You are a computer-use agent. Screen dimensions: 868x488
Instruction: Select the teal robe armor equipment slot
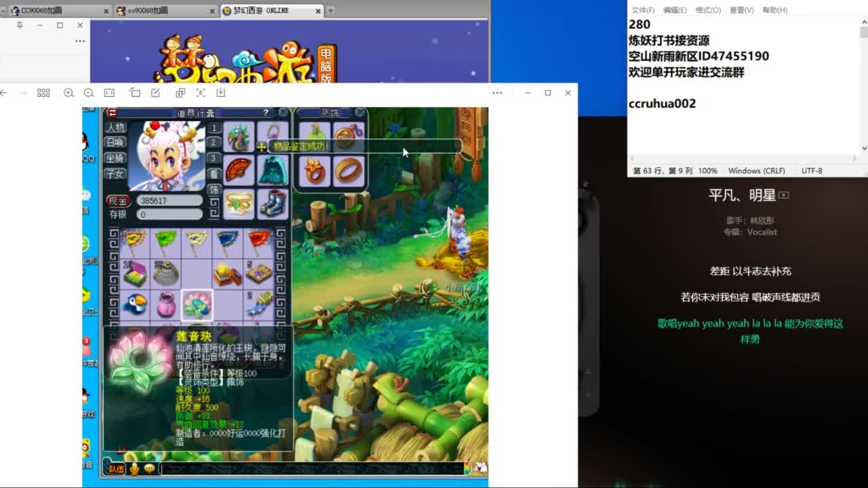tap(273, 170)
